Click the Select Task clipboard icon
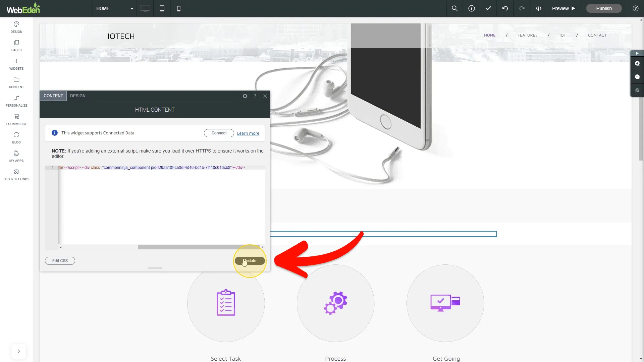Image resolution: width=644 pixels, height=362 pixels. 226,302
